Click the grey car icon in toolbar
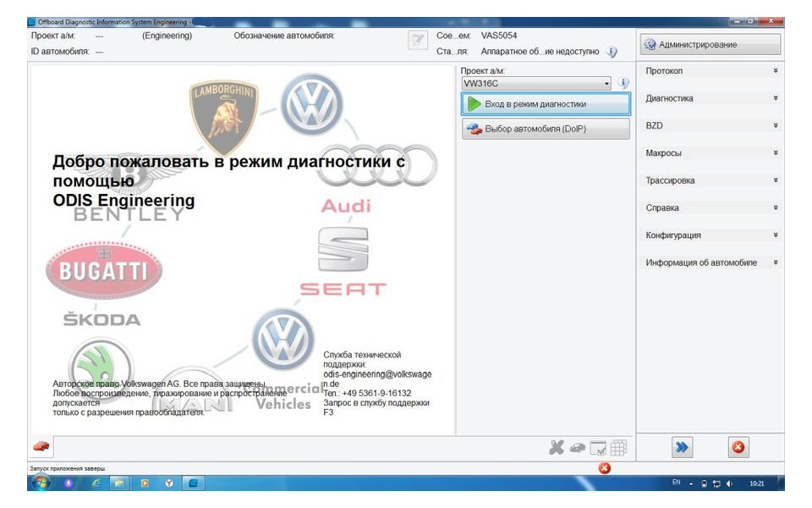 (x=577, y=448)
